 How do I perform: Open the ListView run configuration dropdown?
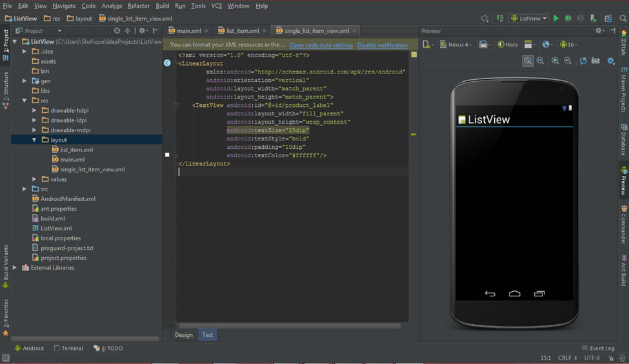(529, 19)
